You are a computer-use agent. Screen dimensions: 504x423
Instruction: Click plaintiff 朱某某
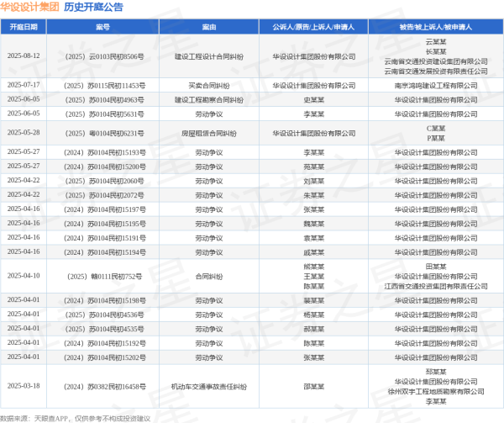313,195
